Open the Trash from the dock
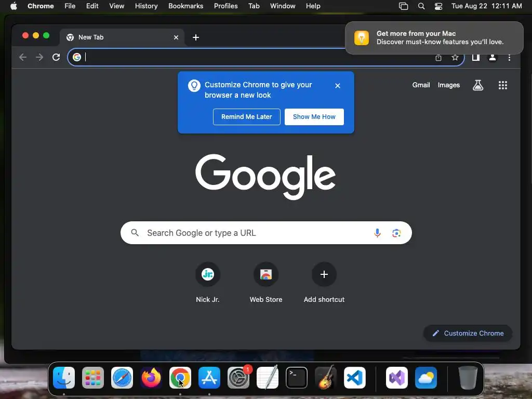 click(468, 378)
